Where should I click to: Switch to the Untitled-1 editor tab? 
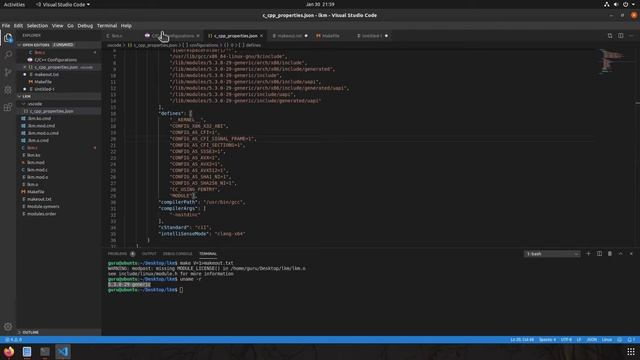tap(371, 36)
